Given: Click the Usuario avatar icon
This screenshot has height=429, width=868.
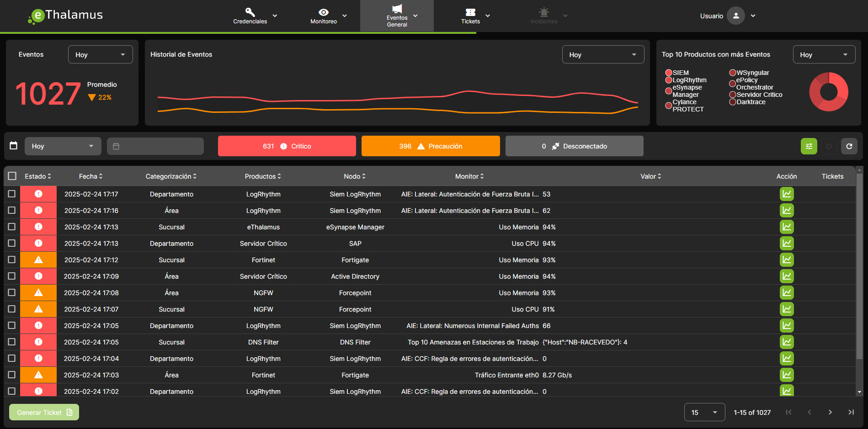Looking at the screenshot, I should pyautogui.click(x=736, y=16).
